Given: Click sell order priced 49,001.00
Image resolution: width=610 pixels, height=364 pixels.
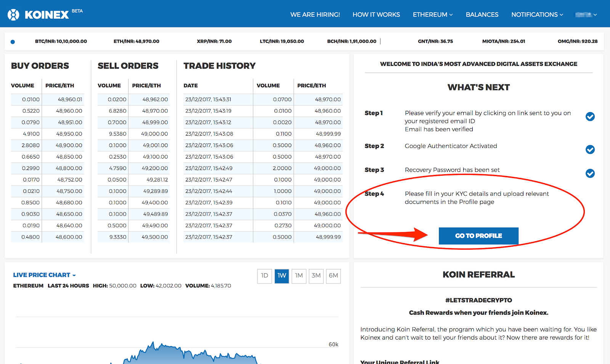Looking at the screenshot, I should 156,145.
